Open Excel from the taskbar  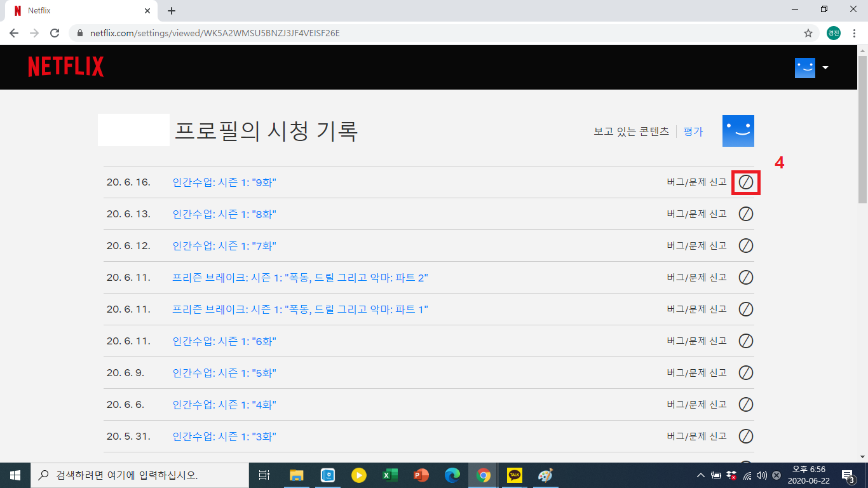pos(390,475)
